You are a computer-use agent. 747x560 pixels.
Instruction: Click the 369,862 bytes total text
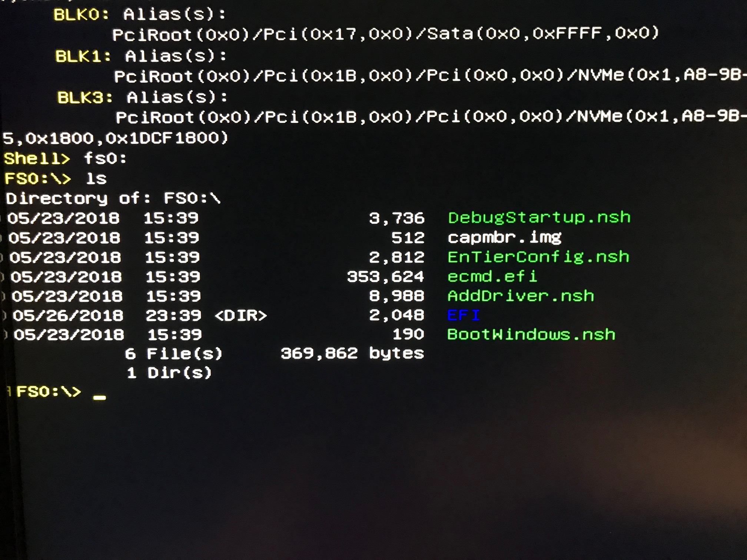(352, 354)
